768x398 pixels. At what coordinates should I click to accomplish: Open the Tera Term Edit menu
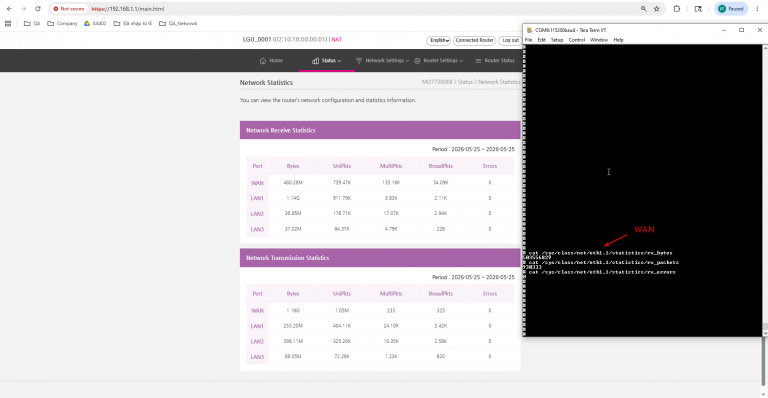point(541,40)
